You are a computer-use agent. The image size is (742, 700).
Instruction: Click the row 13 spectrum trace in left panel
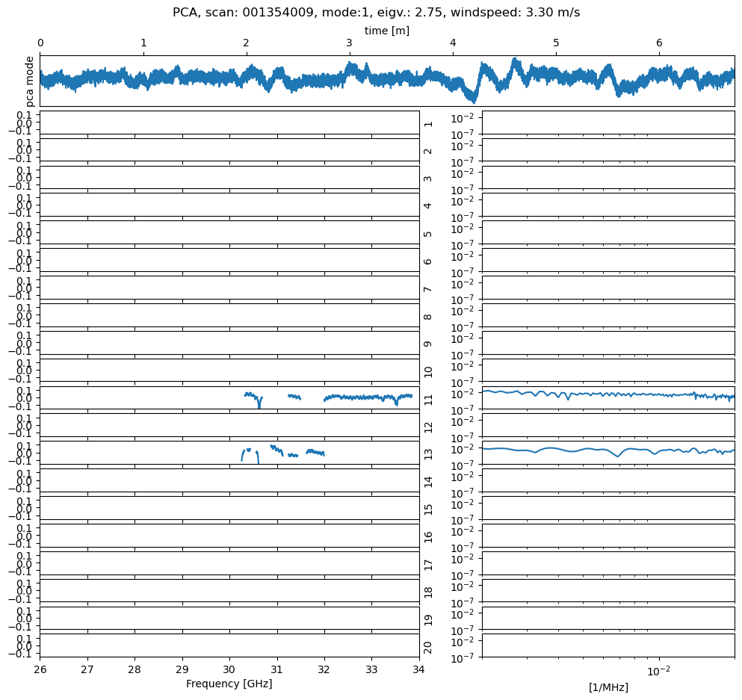coord(314,452)
